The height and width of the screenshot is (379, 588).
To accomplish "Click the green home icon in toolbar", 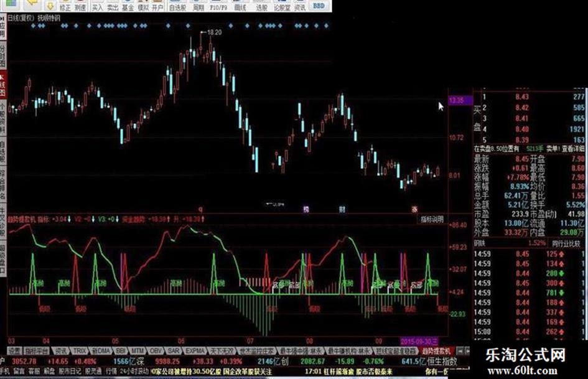I will coord(11,4).
